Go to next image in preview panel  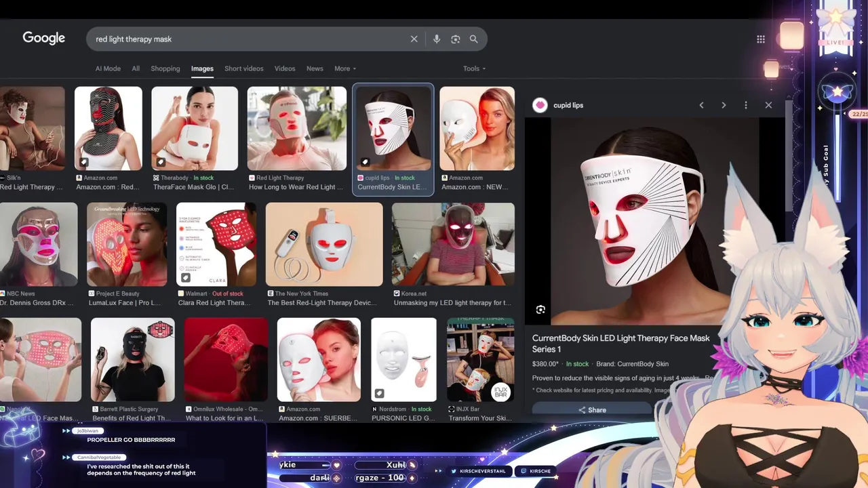point(724,105)
